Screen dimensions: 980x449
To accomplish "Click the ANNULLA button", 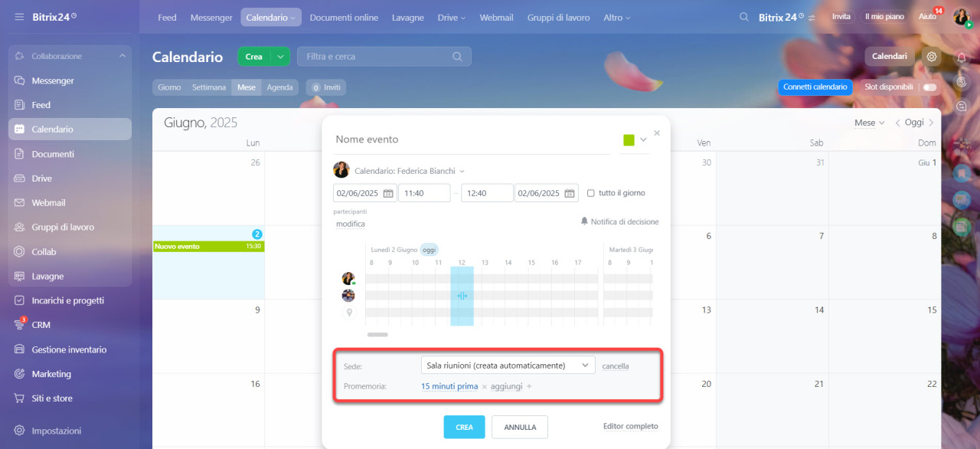I will 520,427.
